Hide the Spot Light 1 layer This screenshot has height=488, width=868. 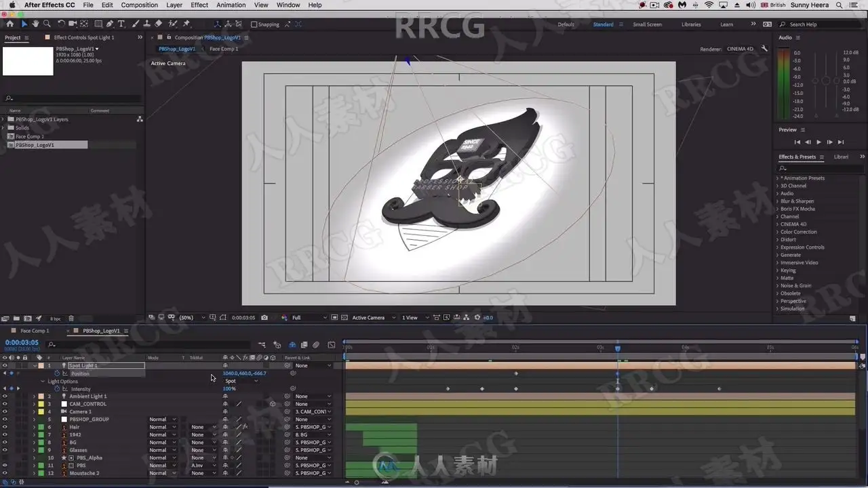point(5,365)
